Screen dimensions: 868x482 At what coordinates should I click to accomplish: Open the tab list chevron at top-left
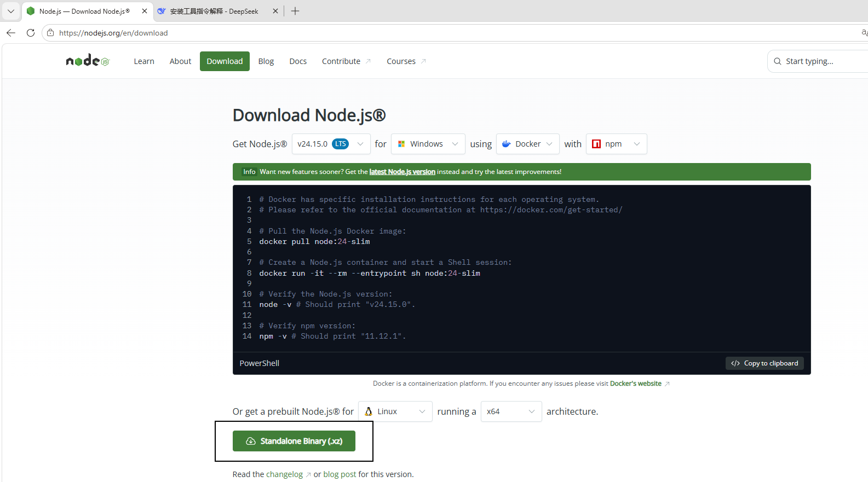[11, 11]
